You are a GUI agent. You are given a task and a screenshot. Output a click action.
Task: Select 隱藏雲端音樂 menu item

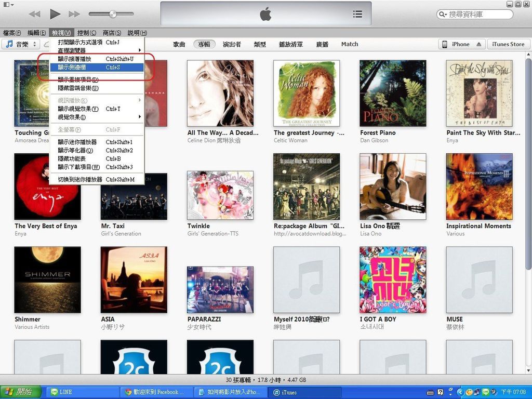(x=97, y=88)
